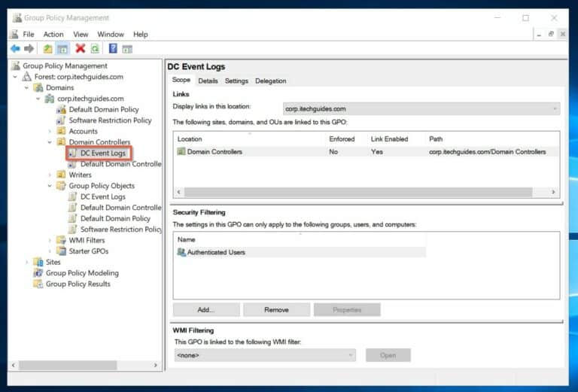Click Starter GPOs folder icon

61,251
